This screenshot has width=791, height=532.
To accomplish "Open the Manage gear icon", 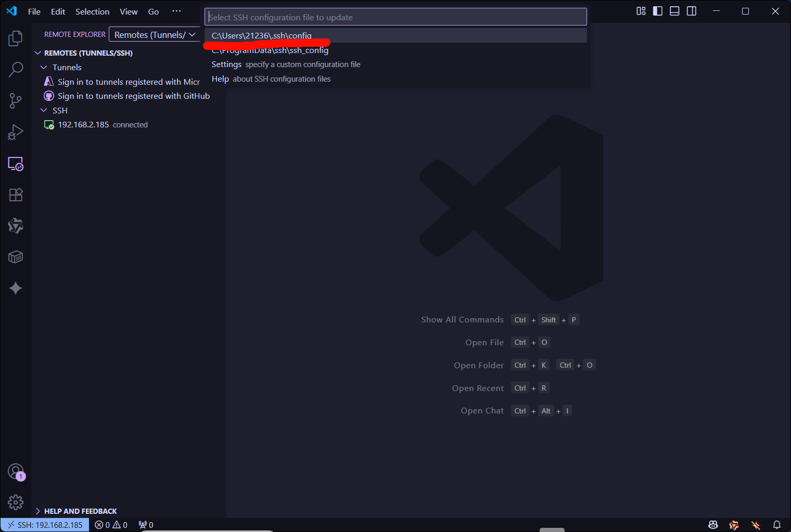I will [x=16, y=502].
